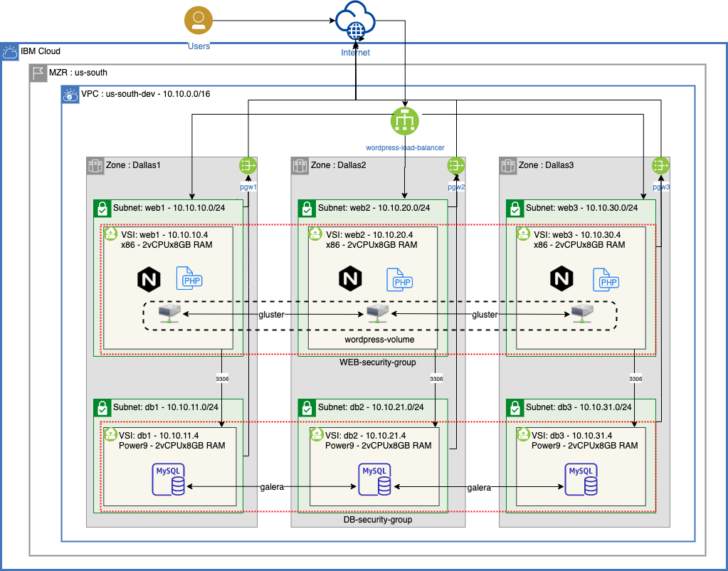Click the VSI web1 instance icon
The width and height of the screenshot is (728, 571).
(110, 234)
